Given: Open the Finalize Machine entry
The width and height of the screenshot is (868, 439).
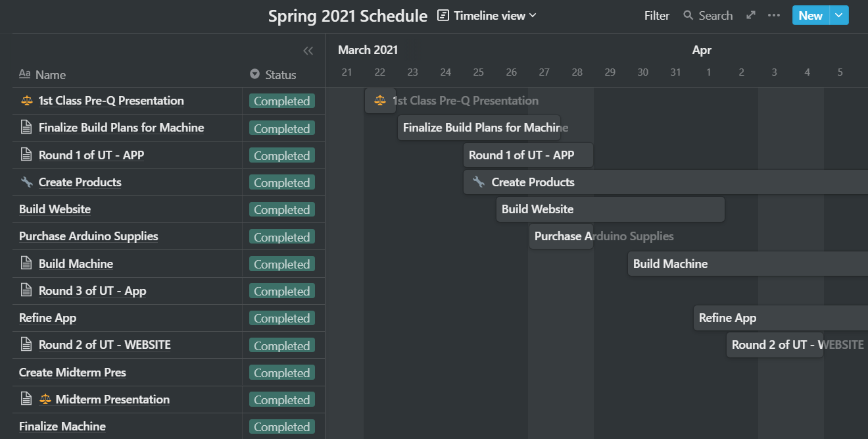Looking at the screenshot, I should click(62, 426).
